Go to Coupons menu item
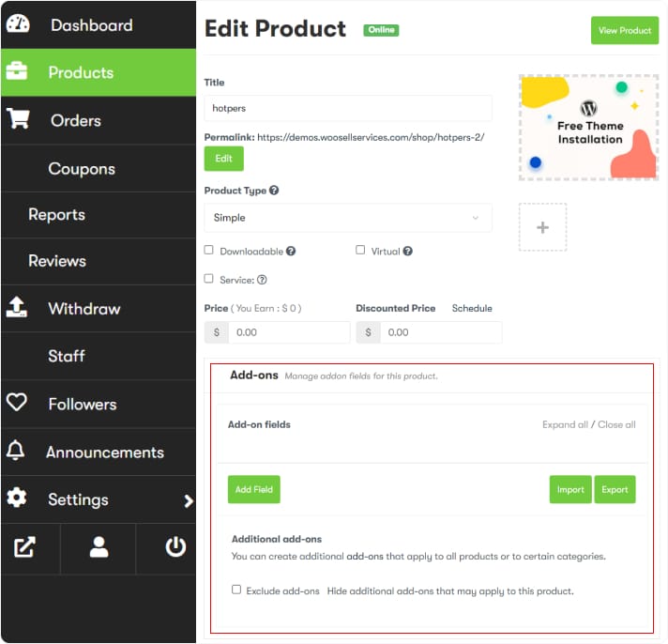 click(x=82, y=169)
